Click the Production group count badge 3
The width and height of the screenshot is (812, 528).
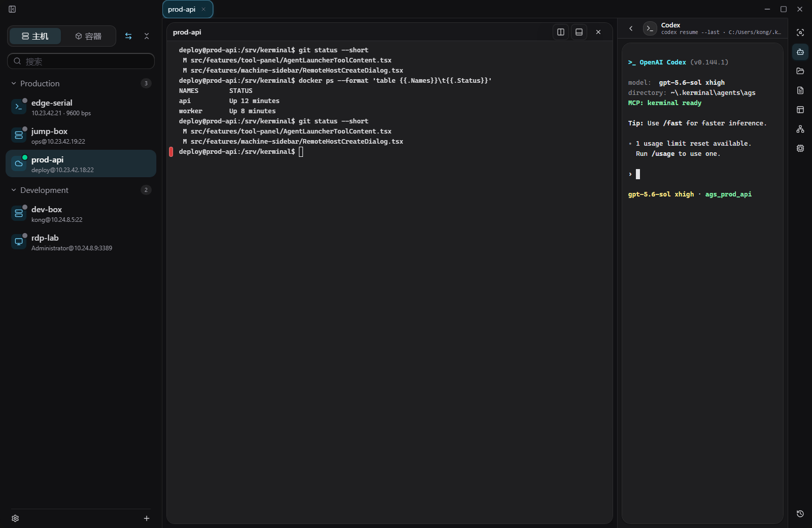click(x=146, y=83)
